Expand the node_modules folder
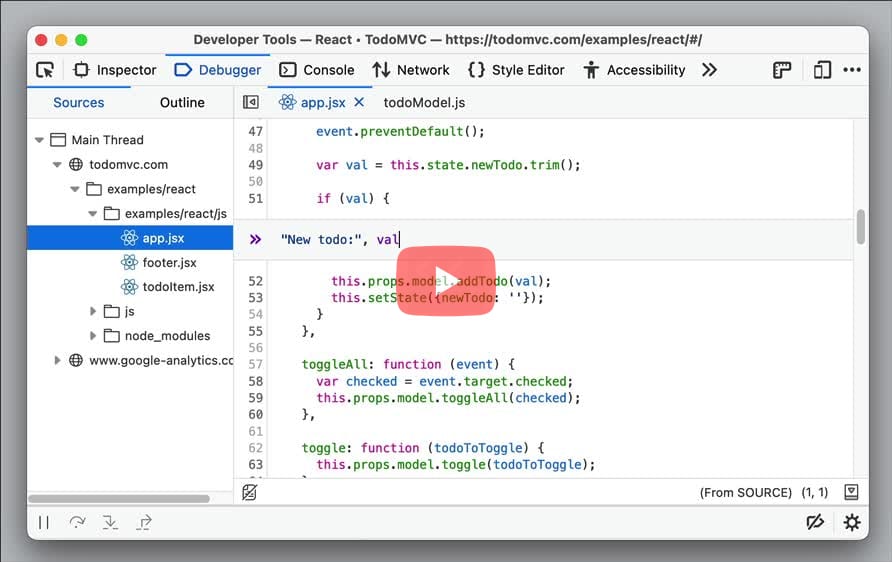 coord(93,336)
